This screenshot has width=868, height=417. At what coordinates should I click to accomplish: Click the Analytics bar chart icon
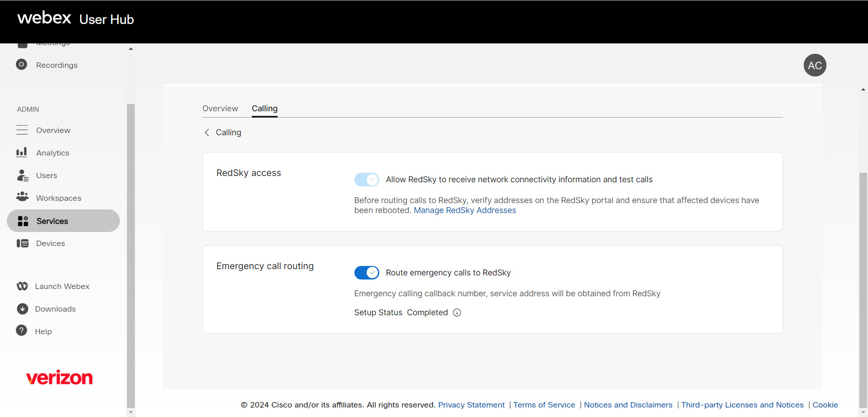click(22, 152)
